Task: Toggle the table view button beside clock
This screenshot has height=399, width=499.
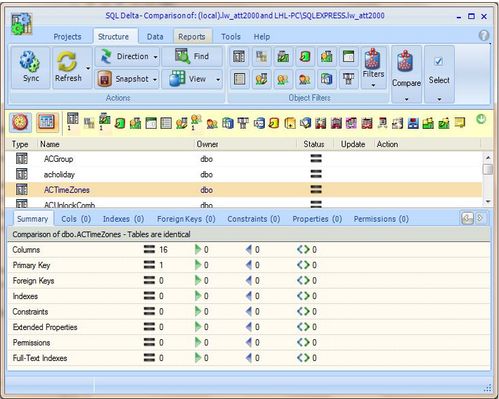Action: (47, 122)
